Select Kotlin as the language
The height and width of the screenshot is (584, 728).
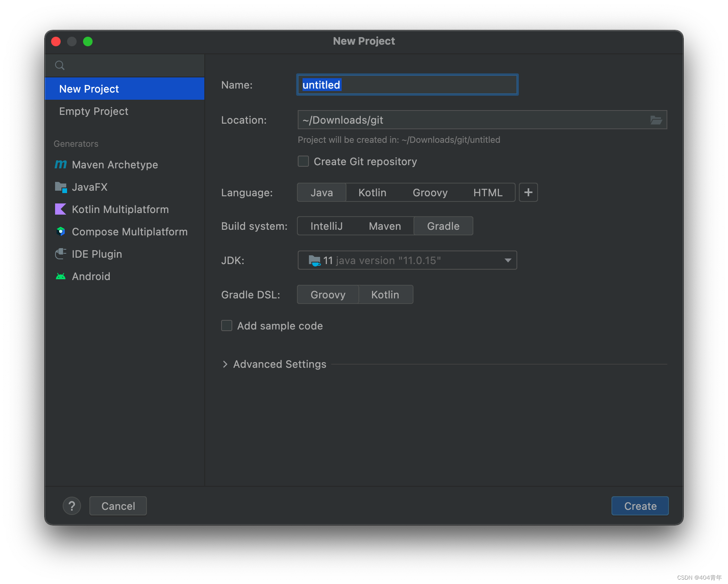click(x=372, y=193)
